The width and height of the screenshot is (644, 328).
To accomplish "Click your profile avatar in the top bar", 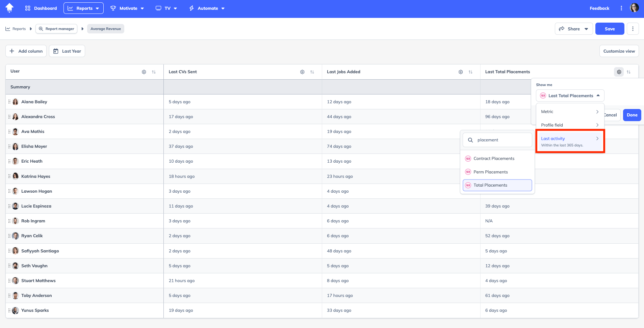I will (634, 8).
